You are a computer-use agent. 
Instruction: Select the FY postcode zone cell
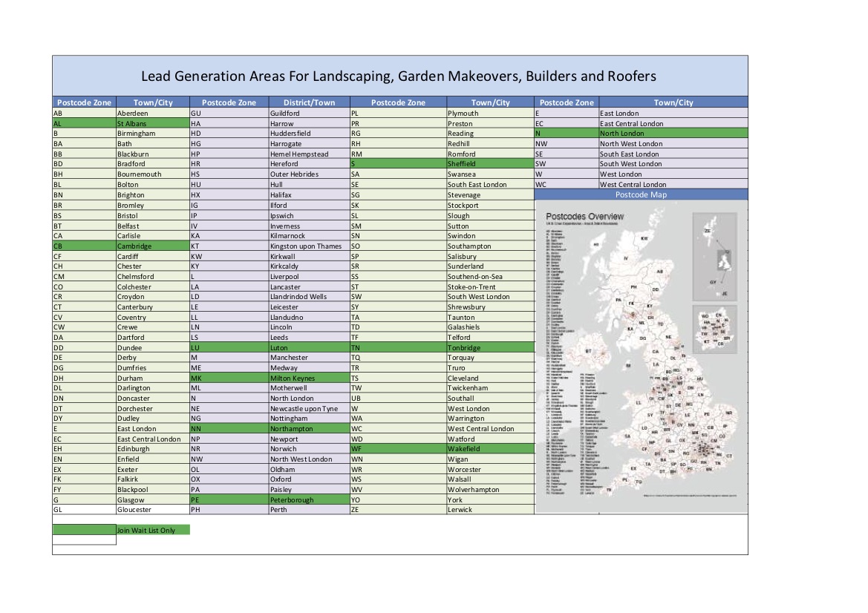[84, 490]
